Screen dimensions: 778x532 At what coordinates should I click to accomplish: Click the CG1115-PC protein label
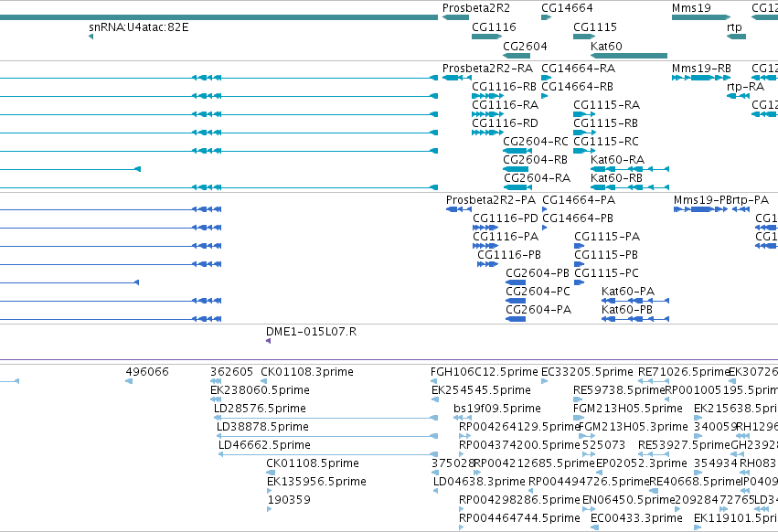606,273
